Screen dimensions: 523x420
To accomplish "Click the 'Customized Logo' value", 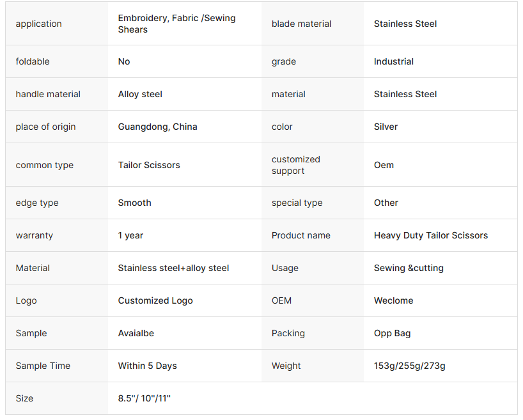I will [155, 300].
